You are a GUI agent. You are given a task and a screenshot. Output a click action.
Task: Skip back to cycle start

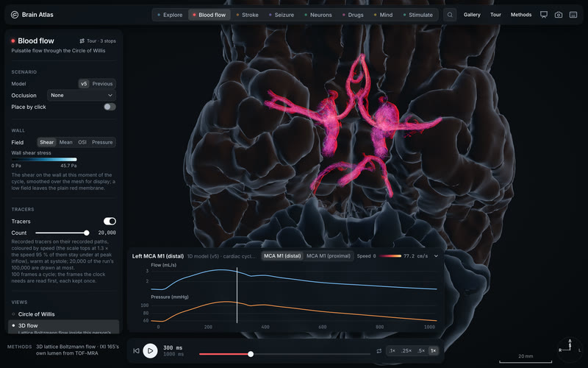pos(136,351)
